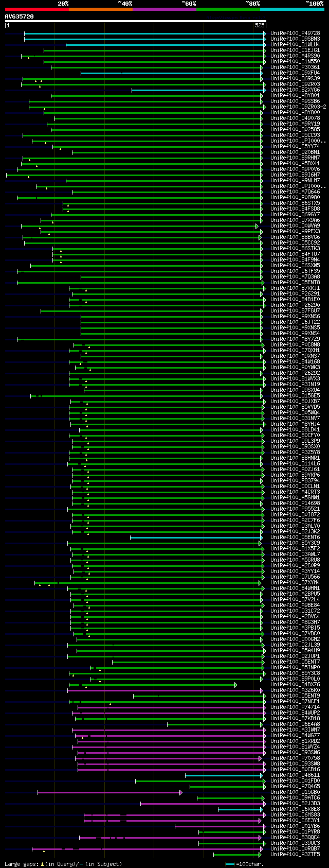Open hit UniRef100_P49728

coord(295,33)
